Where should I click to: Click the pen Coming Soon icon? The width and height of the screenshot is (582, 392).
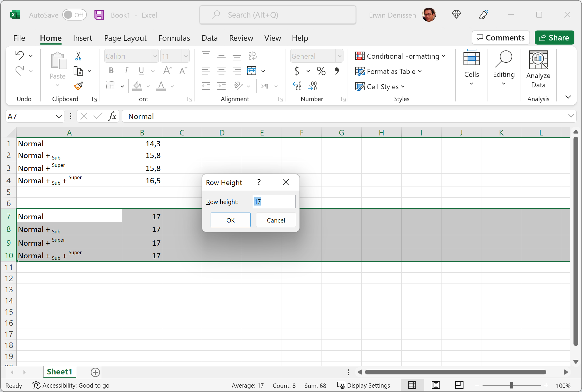point(483,14)
